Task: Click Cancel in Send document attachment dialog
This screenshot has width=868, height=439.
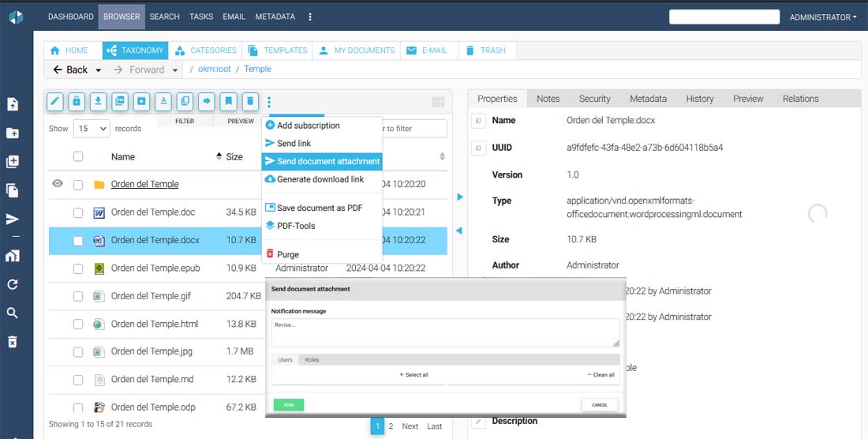Action: (x=599, y=405)
